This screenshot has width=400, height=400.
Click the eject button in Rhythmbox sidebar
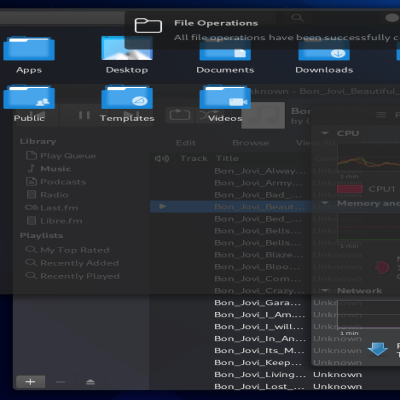pyautogui.click(x=90, y=382)
